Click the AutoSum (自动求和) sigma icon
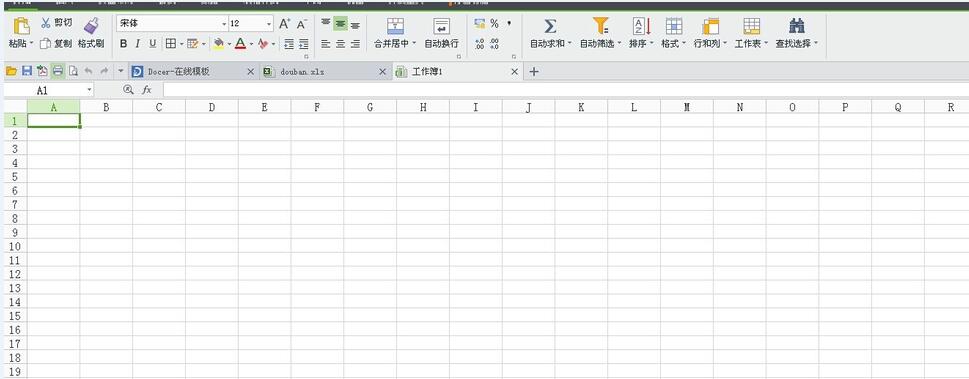Viewport: 969px width, 379px height. (550, 26)
